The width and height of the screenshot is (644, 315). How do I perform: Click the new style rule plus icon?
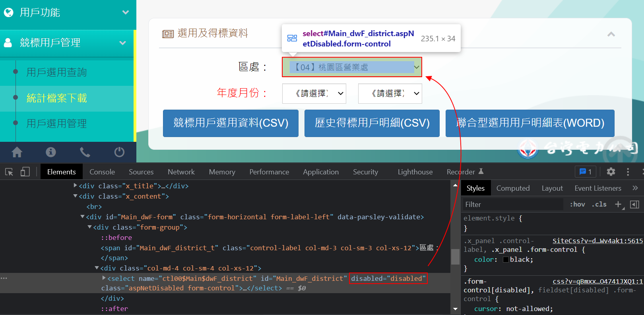point(619,204)
